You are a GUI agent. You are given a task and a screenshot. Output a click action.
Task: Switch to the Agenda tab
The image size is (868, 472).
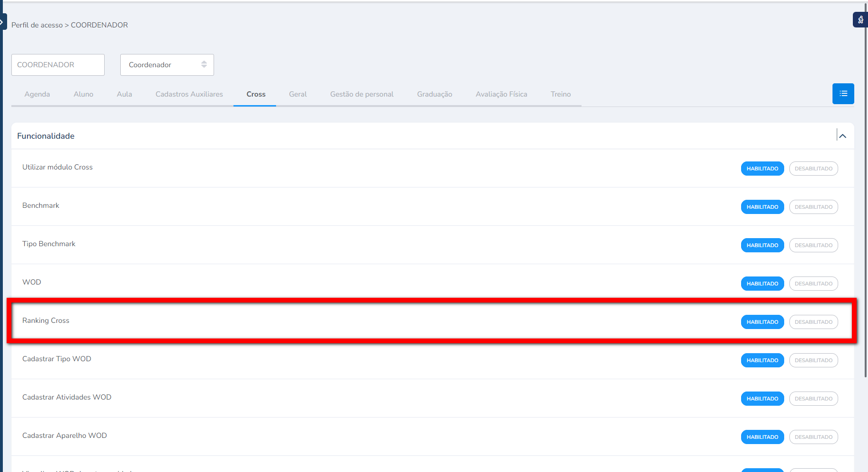click(x=37, y=94)
